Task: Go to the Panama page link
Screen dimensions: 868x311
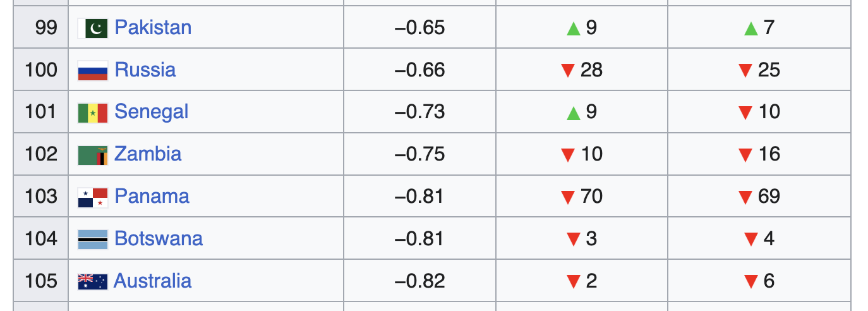Action: coord(152,197)
